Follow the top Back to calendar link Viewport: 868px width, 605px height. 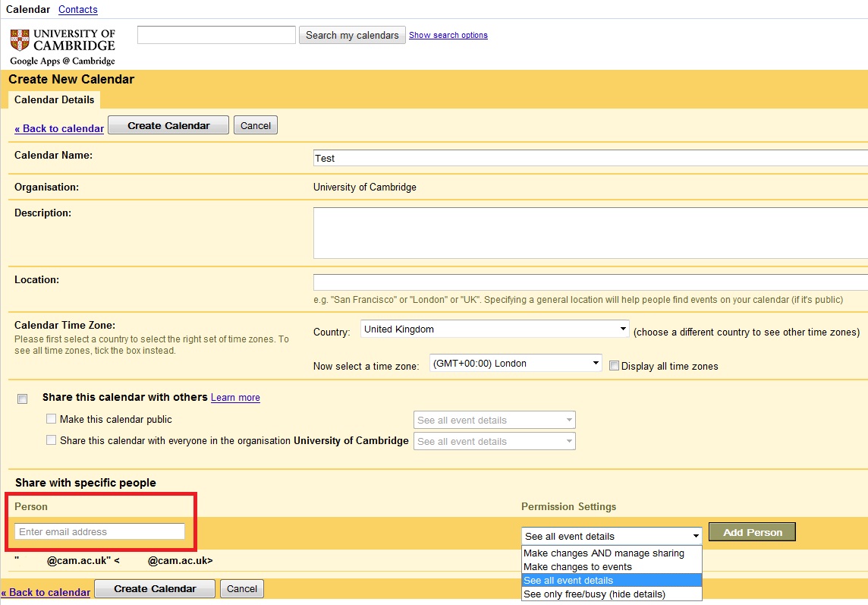pyautogui.click(x=59, y=128)
